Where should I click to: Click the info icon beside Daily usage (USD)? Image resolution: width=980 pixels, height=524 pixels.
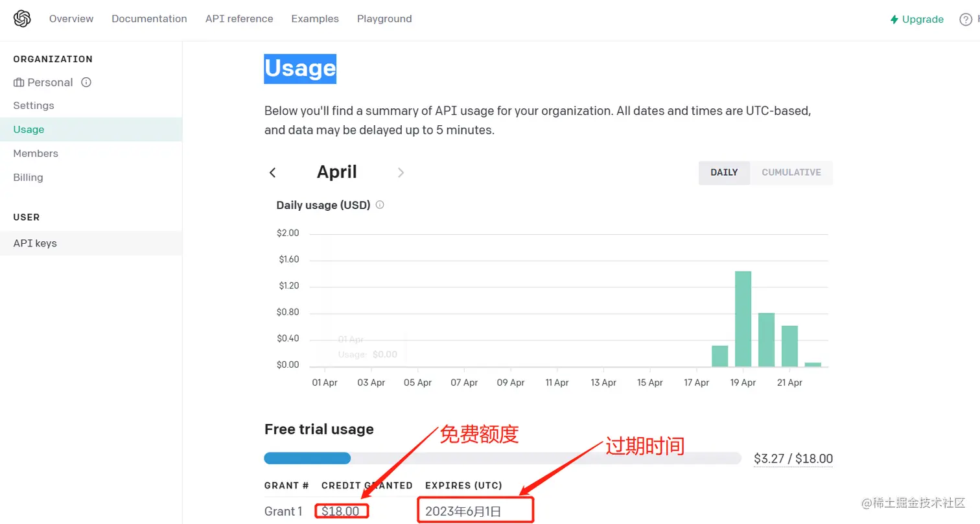coord(380,205)
